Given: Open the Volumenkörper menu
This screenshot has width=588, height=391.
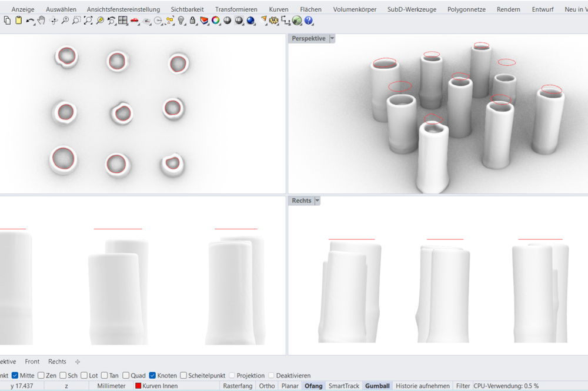Looking at the screenshot, I should click(355, 9).
